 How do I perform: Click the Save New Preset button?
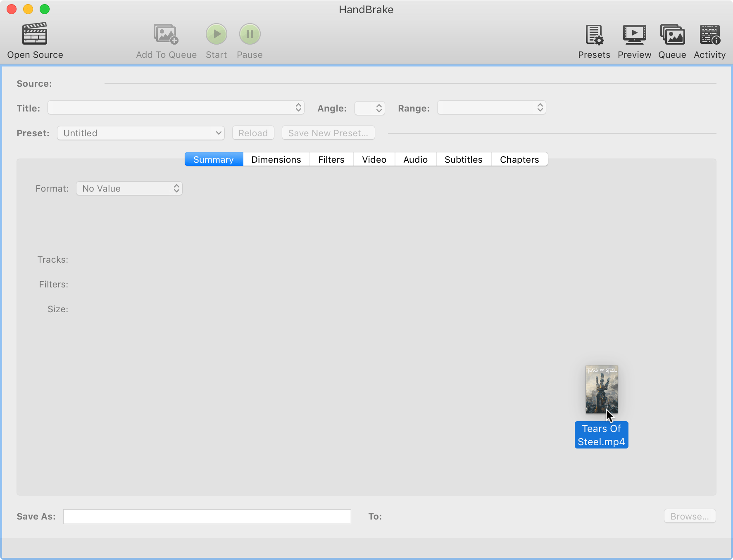point(328,133)
